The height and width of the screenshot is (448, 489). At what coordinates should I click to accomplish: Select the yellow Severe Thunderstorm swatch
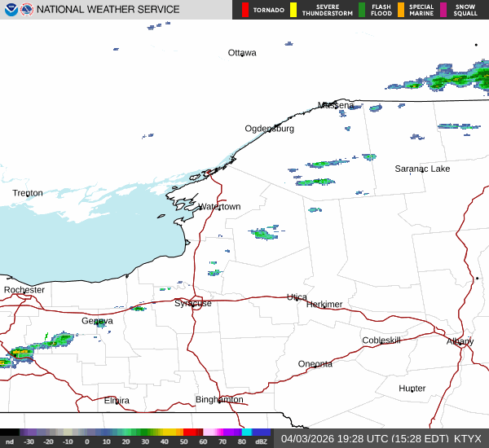(x=293, y=10)
